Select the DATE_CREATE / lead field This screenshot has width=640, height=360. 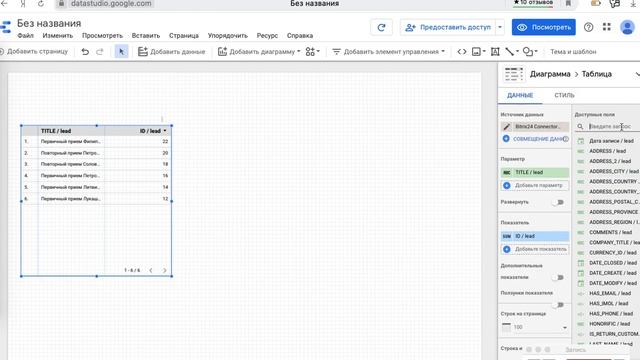613,273
